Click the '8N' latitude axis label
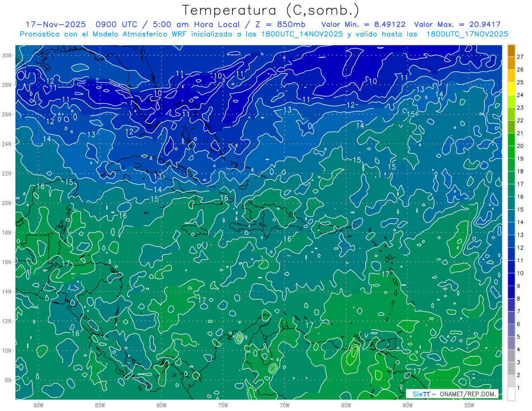This screenshot has height=411, width=532. tap(9, 380)
